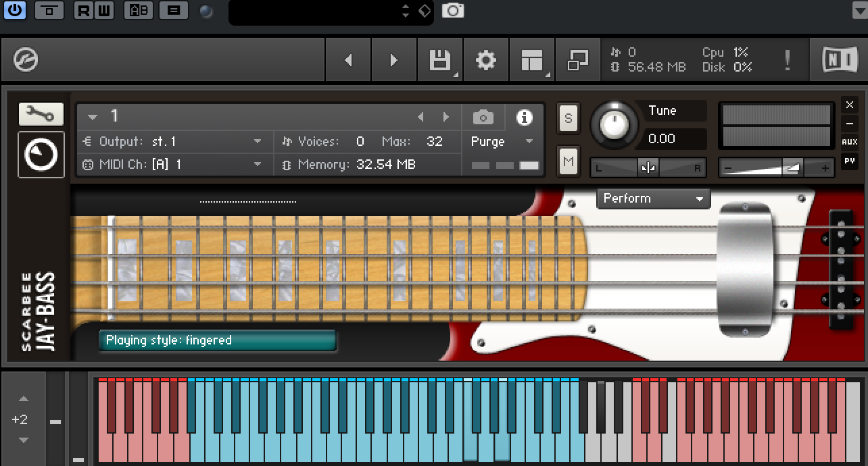Click the Tune knob

pos(614,124)
